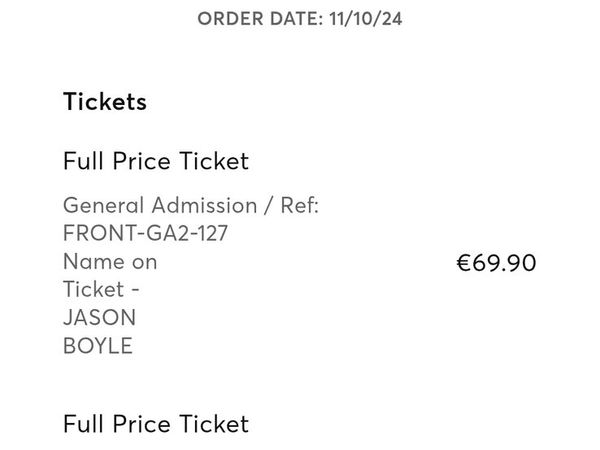Select the FRONT-GA2-127 reference code
Image resolution: width=600 pixels, height=450 pixels.
click(x=145, y=233)
